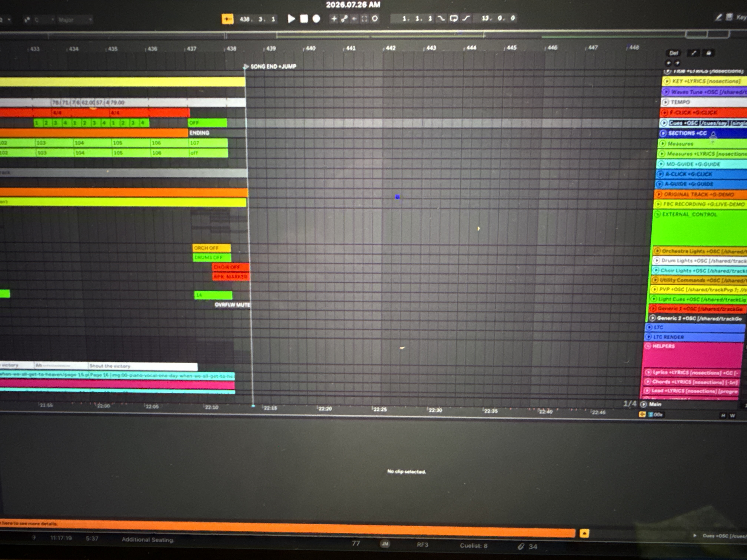Screen dimensions: 747x560
Task: Click the Capture MIDI icon
Action: point(364,19)
